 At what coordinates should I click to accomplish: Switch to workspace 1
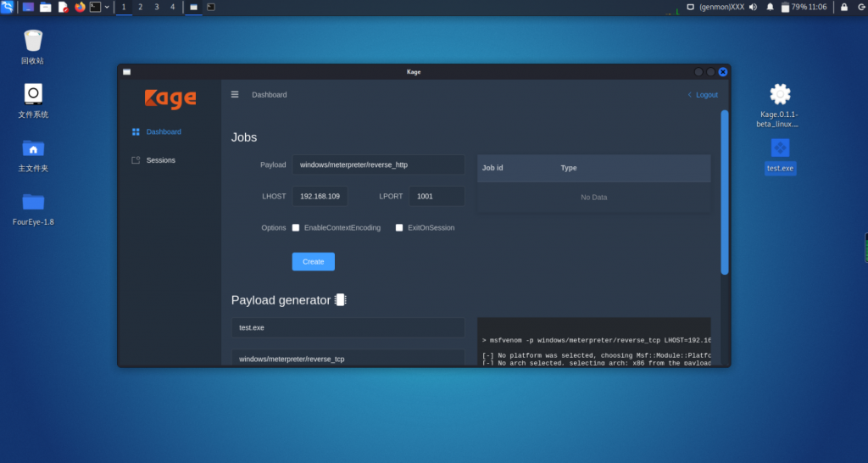coord(124,7)
